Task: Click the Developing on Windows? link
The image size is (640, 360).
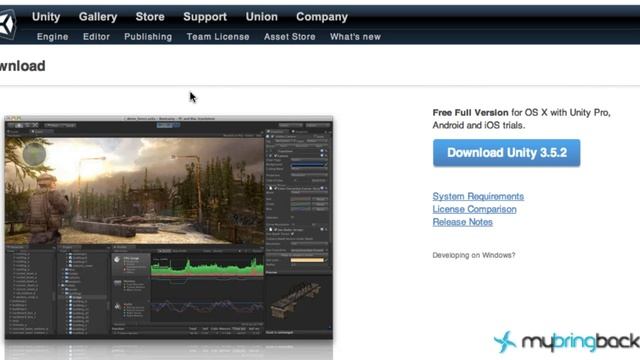Action: (x=474, y=255)
